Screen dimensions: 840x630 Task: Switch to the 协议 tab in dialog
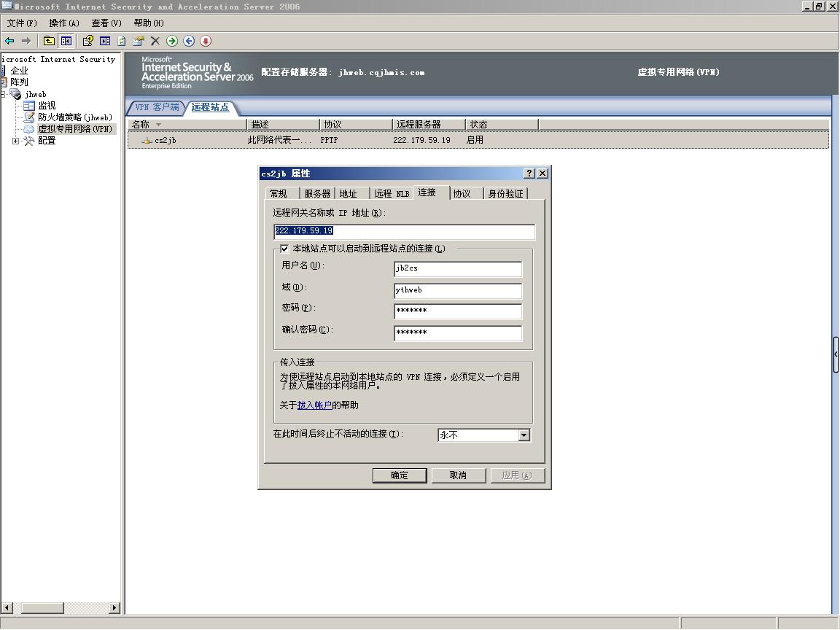click(462, 193)
